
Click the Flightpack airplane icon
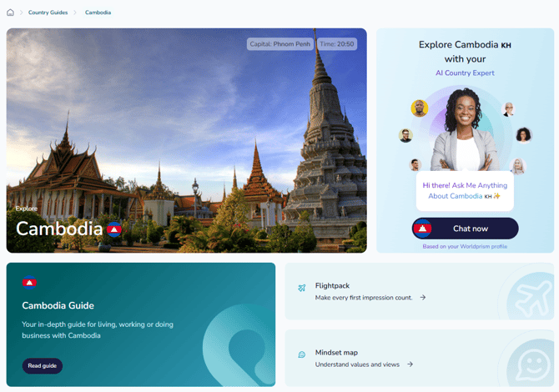click(x=301, y=288)
